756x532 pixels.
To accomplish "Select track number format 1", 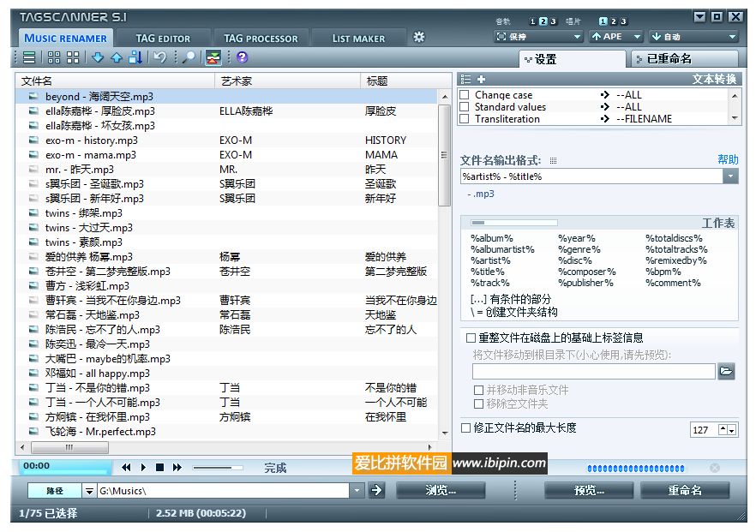I will pos(533,21).
